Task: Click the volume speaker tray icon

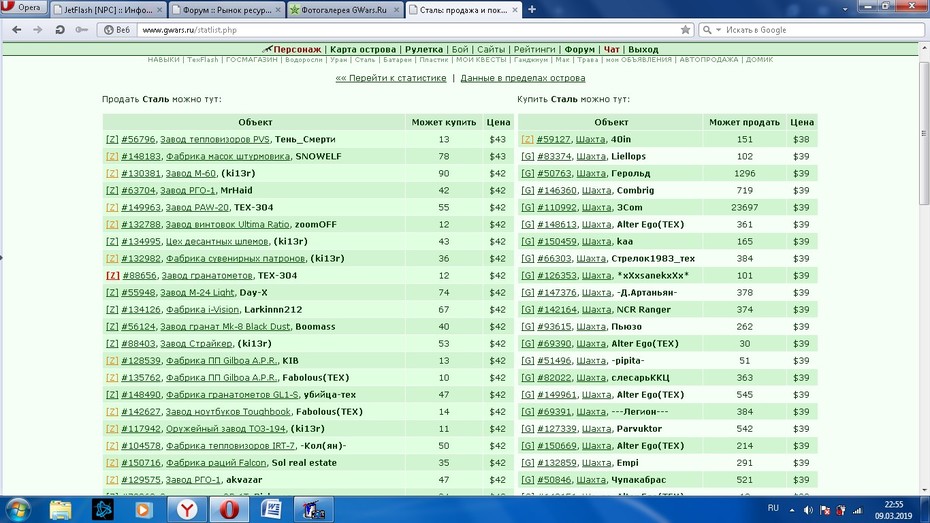Action: [808, 510]
